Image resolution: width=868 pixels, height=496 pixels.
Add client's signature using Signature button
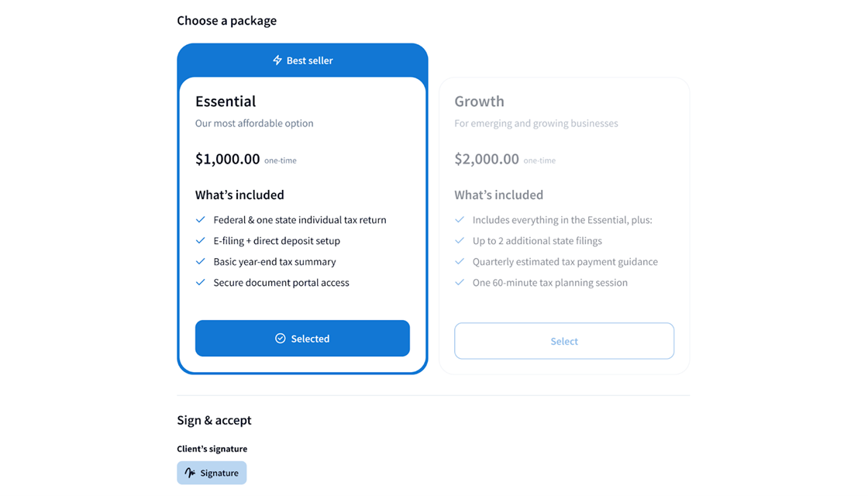[x=212, y=473]
